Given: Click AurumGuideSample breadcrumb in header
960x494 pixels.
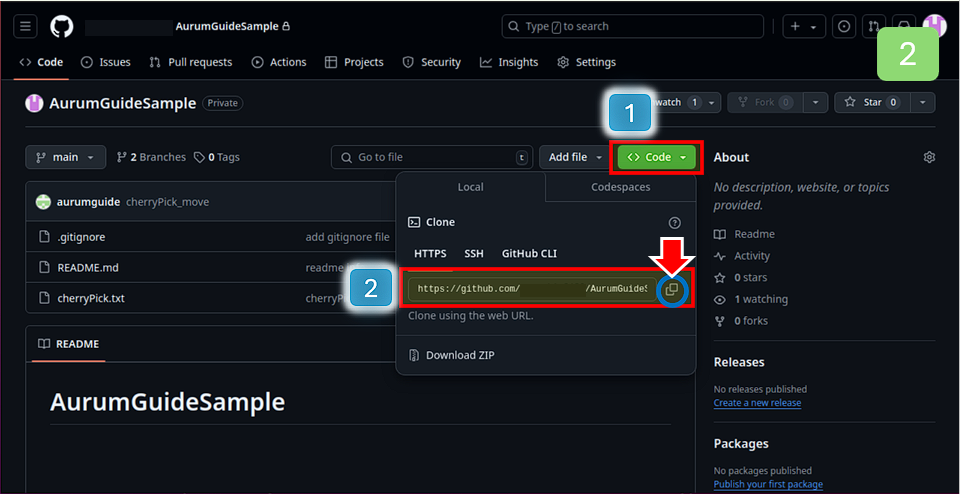Looking at the screenshot, I should click(227, 26).
